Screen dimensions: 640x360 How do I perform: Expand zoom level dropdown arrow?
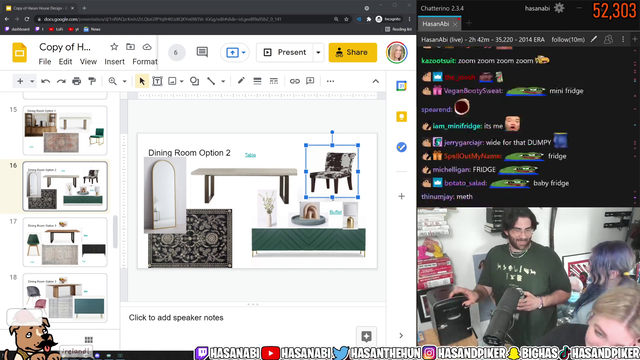pyautogui.click(x=124, y=81)
